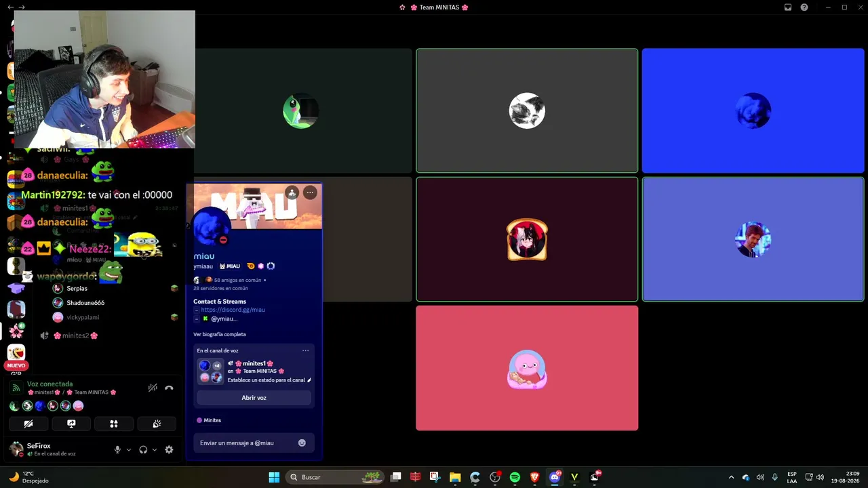This screenshot has width=868, height=488.
Task: Turn on the camera in voice panel
Action: pos(28,424)
